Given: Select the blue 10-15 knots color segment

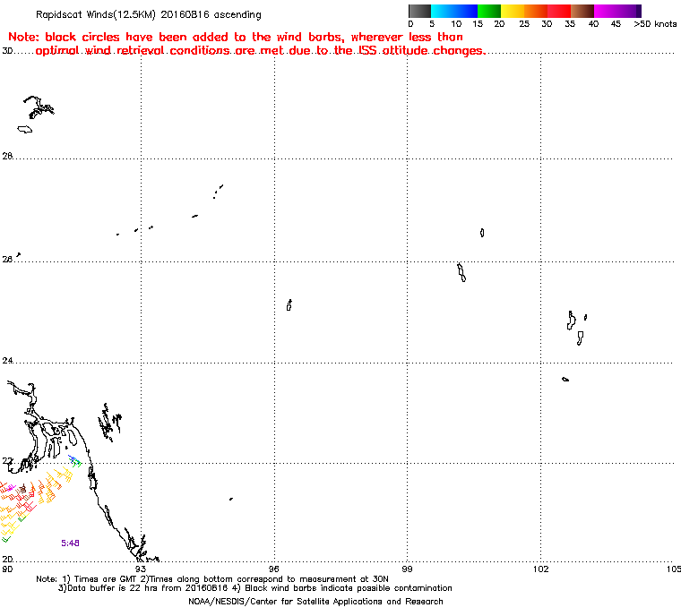Looking at the screenshot, I should click(466, 11).
